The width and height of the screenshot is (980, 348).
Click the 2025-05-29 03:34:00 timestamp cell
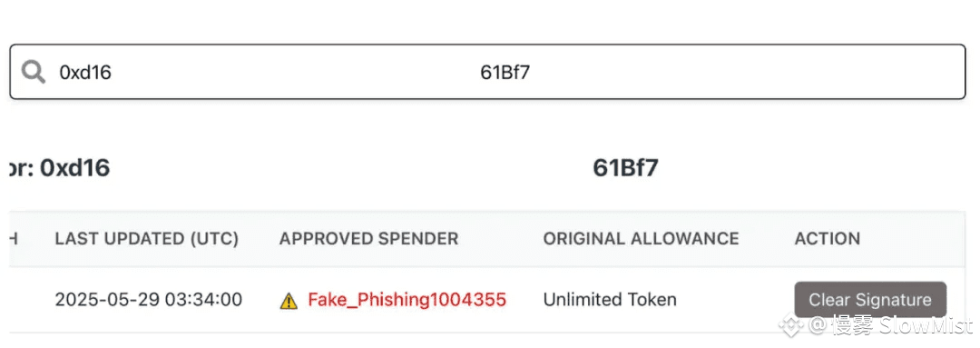[x=148, y=300]
